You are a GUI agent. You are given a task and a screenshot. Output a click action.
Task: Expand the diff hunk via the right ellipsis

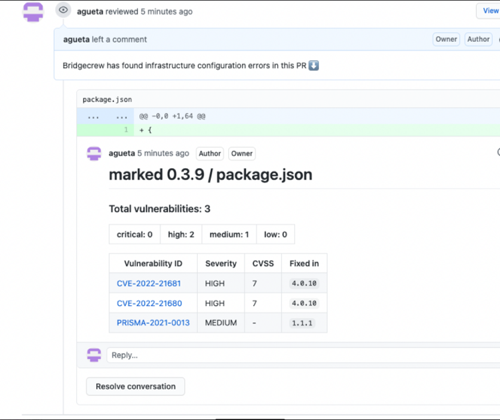click(x=122, y=117)
